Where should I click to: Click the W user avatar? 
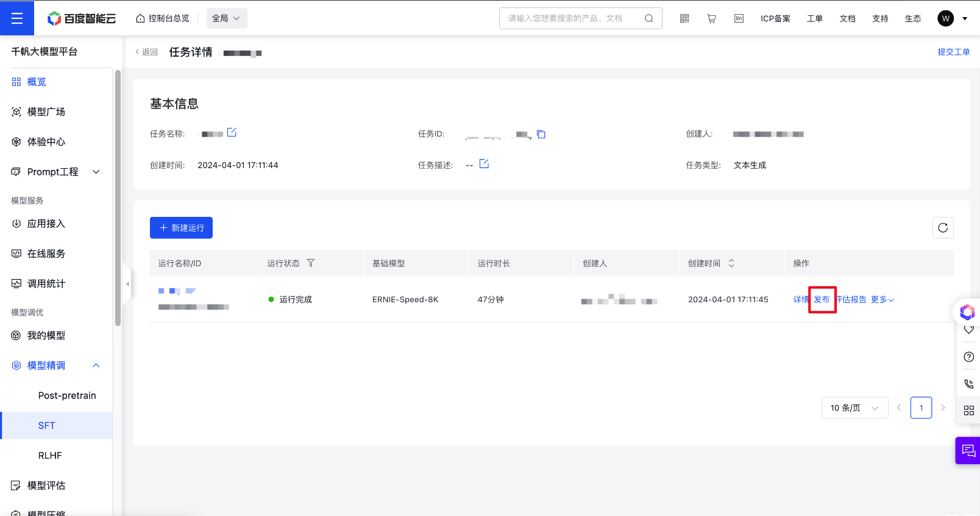(946, 18)
